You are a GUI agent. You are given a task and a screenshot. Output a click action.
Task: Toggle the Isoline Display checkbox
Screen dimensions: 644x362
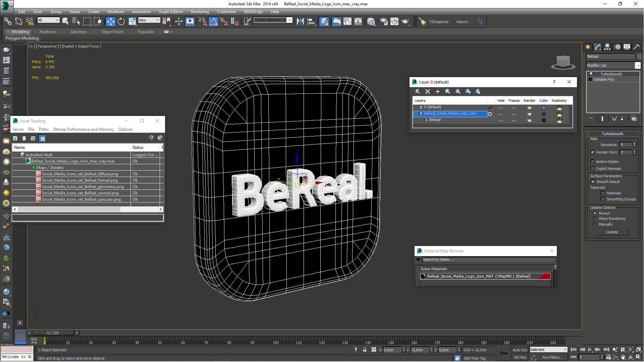pos(592,162)
